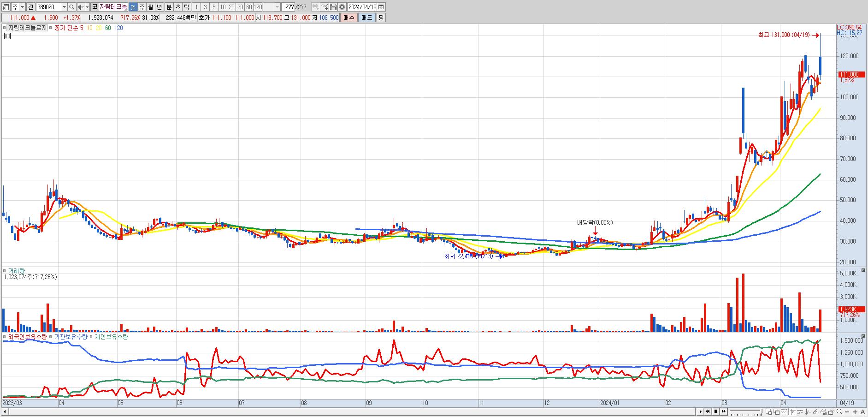
Task: Open the interval dropdown after 120 button
Action: click(x=277, y=7)
